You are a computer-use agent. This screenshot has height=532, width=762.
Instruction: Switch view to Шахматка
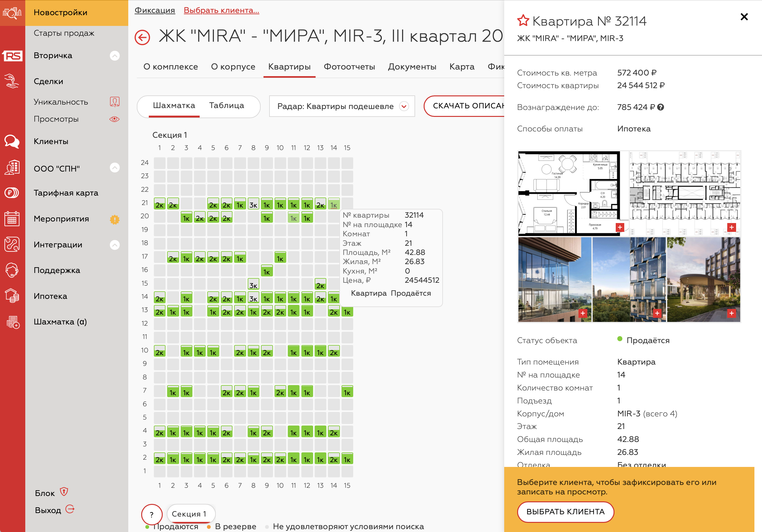pyautogui.click(x=174, y=106)
